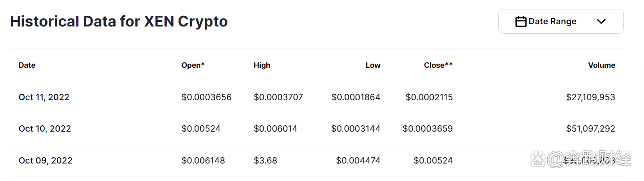Select the Oct 10, 2022 row date

tap(45, 129)
